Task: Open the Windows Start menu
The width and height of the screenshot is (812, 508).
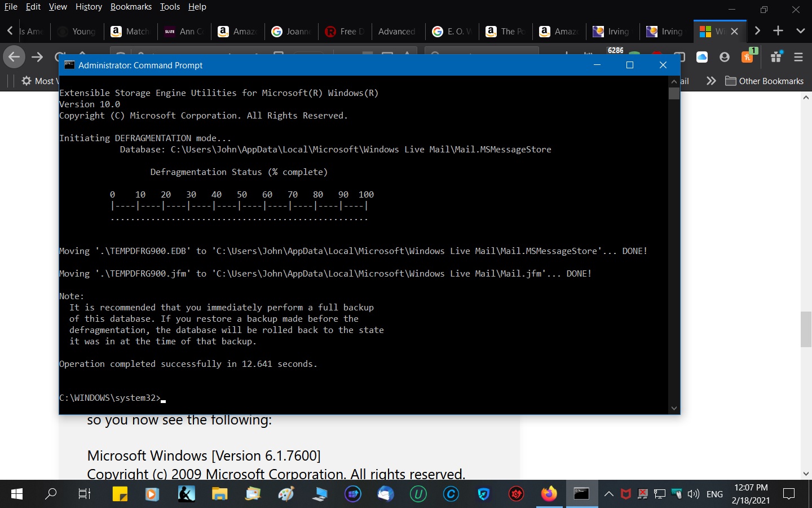Action: (17, 494)
